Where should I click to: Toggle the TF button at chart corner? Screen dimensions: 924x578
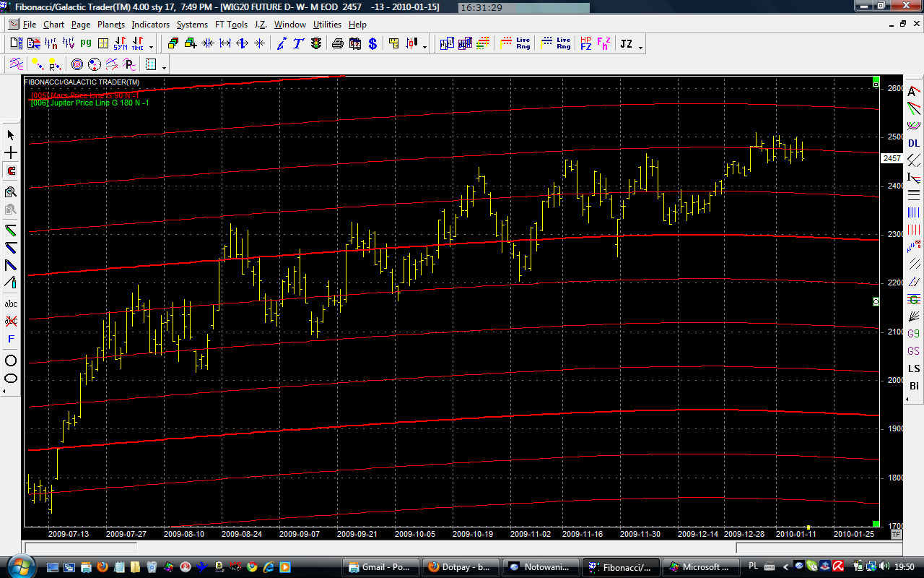coord(896,535)
